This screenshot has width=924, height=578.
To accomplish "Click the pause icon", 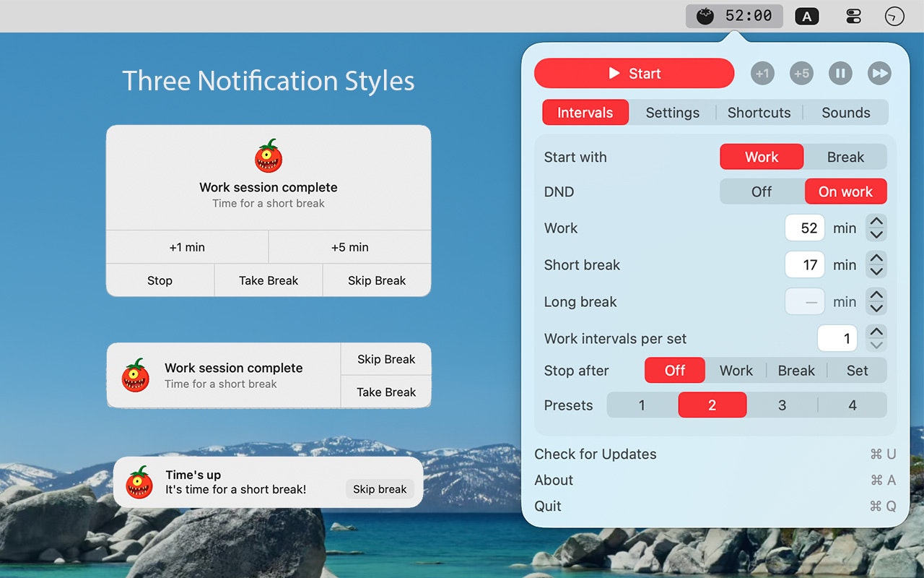I will click(x=840, y=73).
